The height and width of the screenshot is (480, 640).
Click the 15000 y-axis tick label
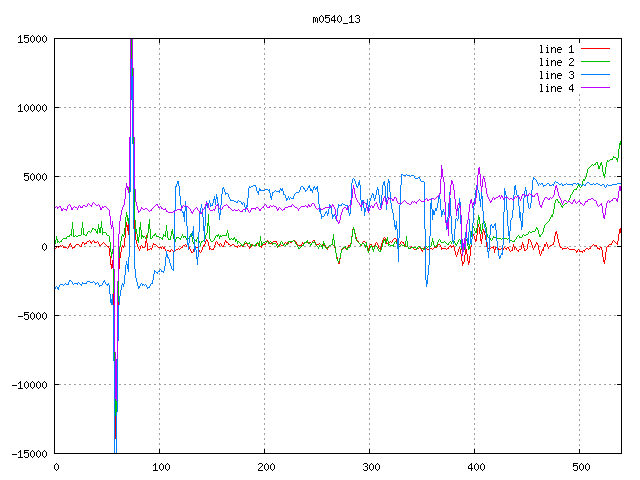point(31,39)
